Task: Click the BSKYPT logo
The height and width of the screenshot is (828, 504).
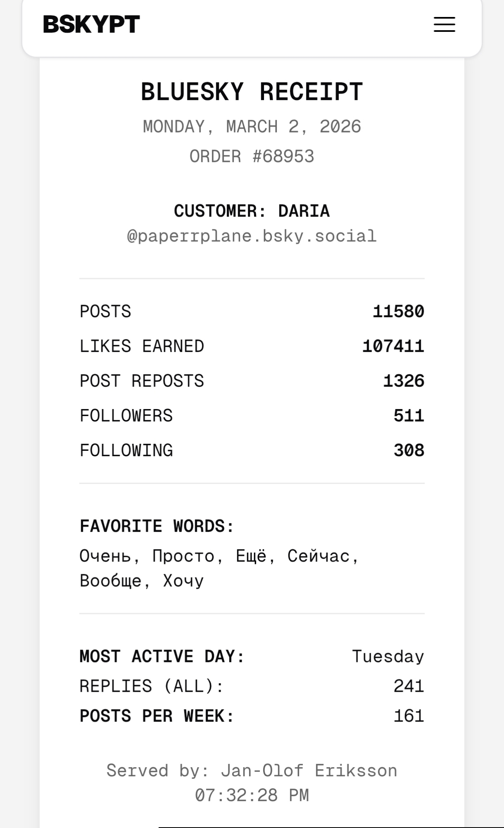Action: coord(91,24)
